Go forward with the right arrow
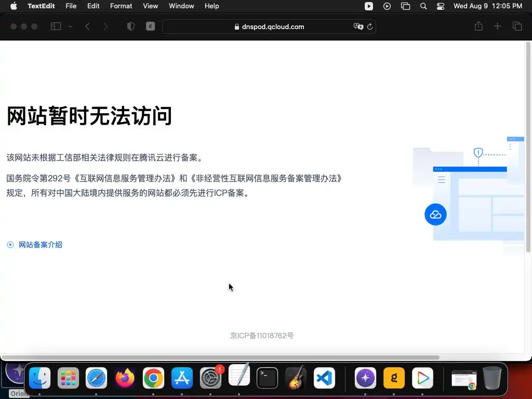 (x=106, y=26)
